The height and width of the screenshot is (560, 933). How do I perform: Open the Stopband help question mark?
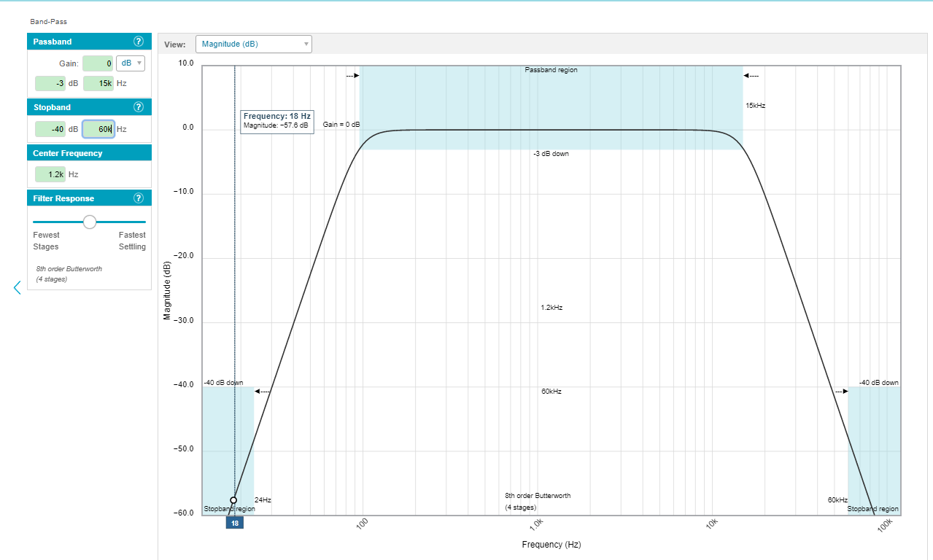pyautogui.click(x=139, y=107)
